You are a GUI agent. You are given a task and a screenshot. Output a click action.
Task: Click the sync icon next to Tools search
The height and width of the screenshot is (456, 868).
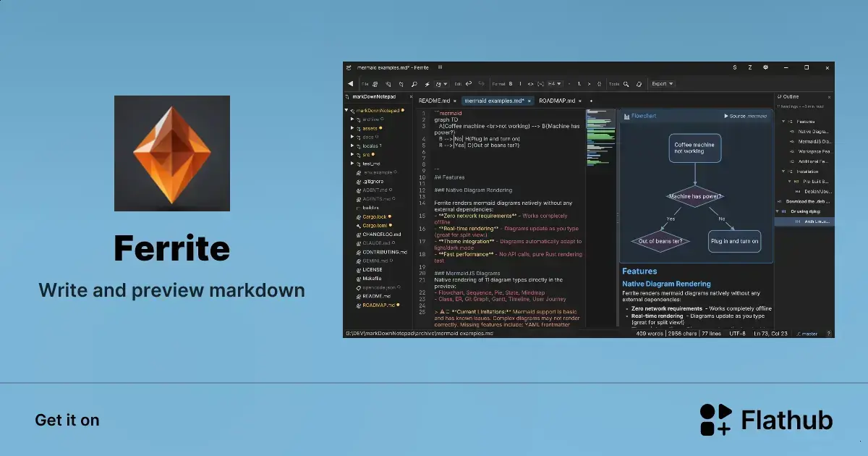[639, 84]
